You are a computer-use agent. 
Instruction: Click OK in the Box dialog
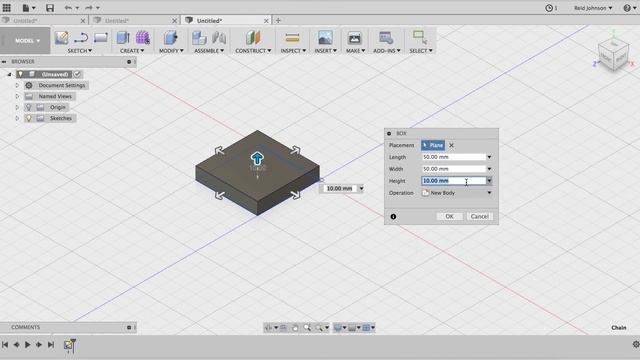coord(449,216)
